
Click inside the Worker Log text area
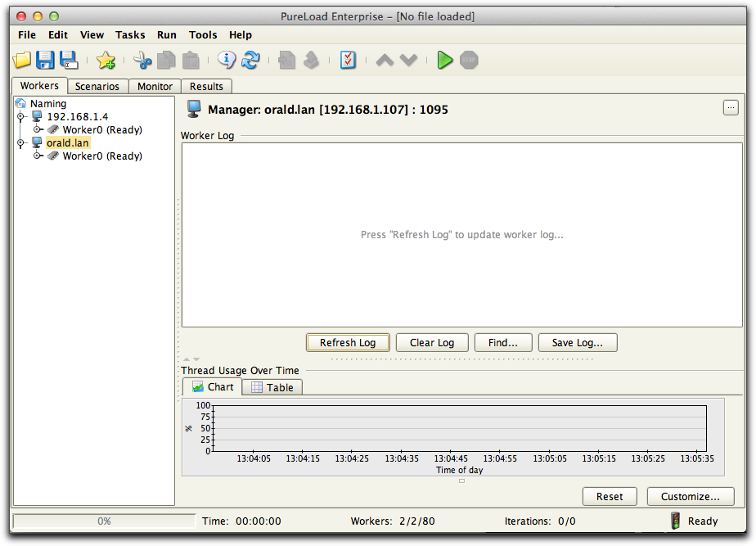point(462,235)
